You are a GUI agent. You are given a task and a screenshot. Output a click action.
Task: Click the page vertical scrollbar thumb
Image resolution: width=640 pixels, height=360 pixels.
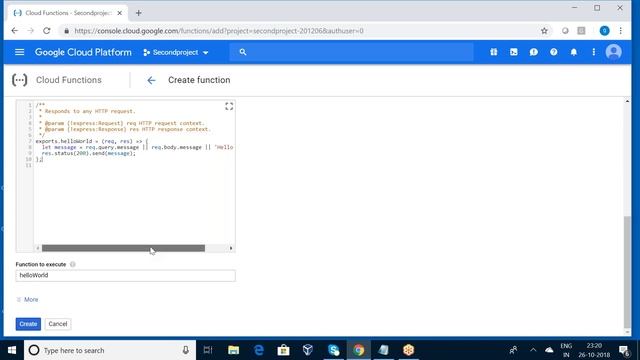point(627,271)
